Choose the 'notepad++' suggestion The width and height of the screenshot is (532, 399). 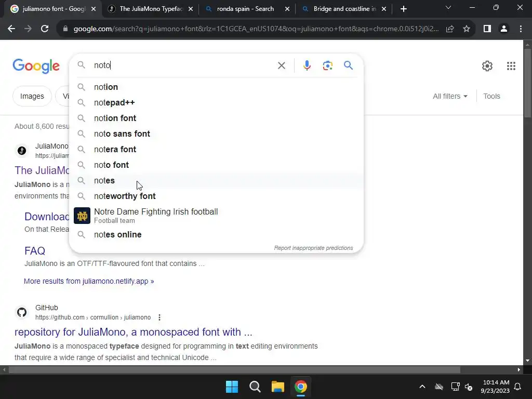tap(217, 103)
